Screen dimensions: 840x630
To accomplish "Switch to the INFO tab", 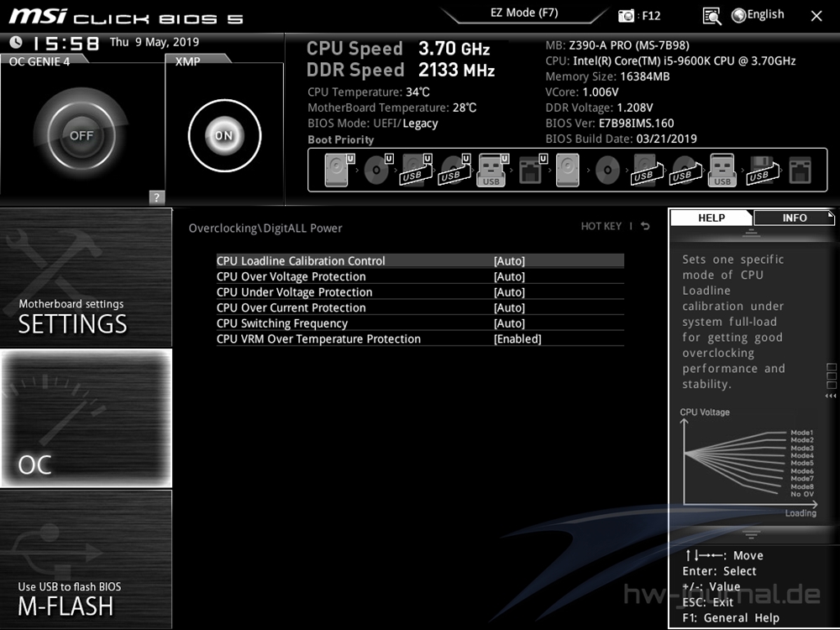I will (x=794, y=218).
